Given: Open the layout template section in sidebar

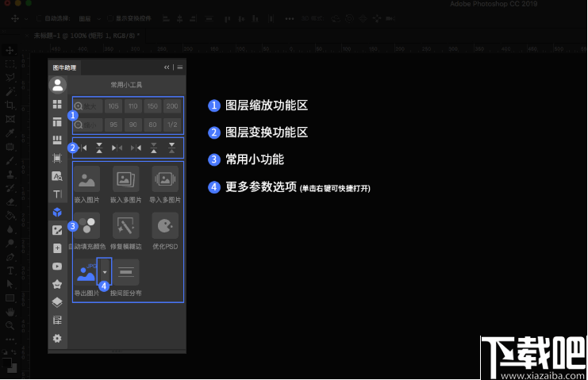Looking at the screenshot, I should pos(57,122).
